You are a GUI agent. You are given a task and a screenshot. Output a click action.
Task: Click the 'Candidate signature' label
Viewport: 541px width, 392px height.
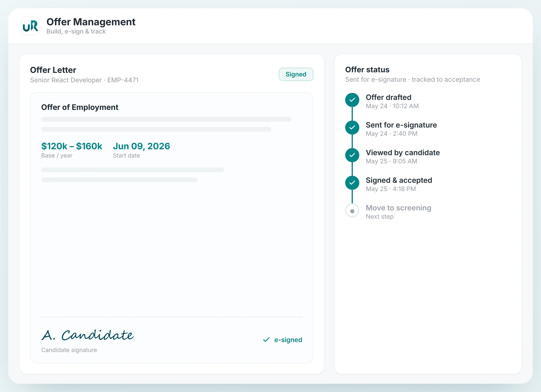click(x=69, y=350)
